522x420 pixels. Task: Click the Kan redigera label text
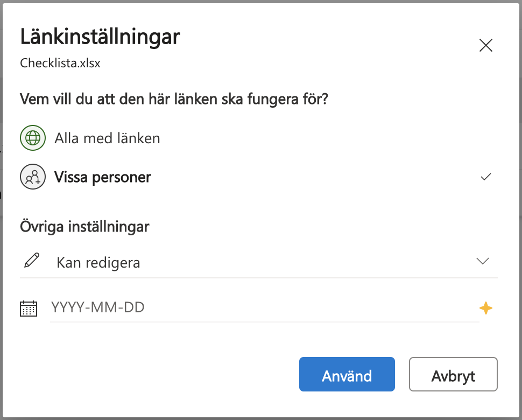click(98, 263)
